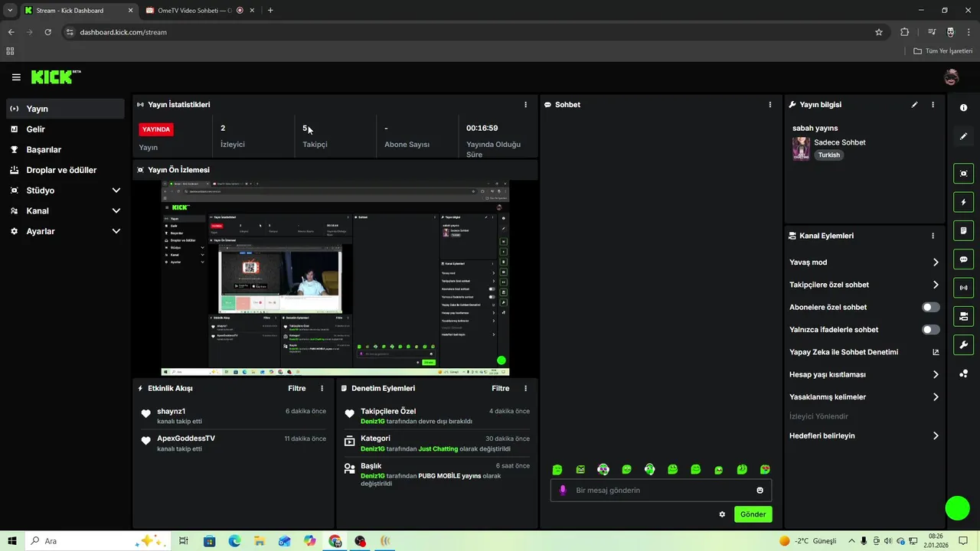Open the emoji picker in chat input
980x551 pixels.
tap(760, 491)
